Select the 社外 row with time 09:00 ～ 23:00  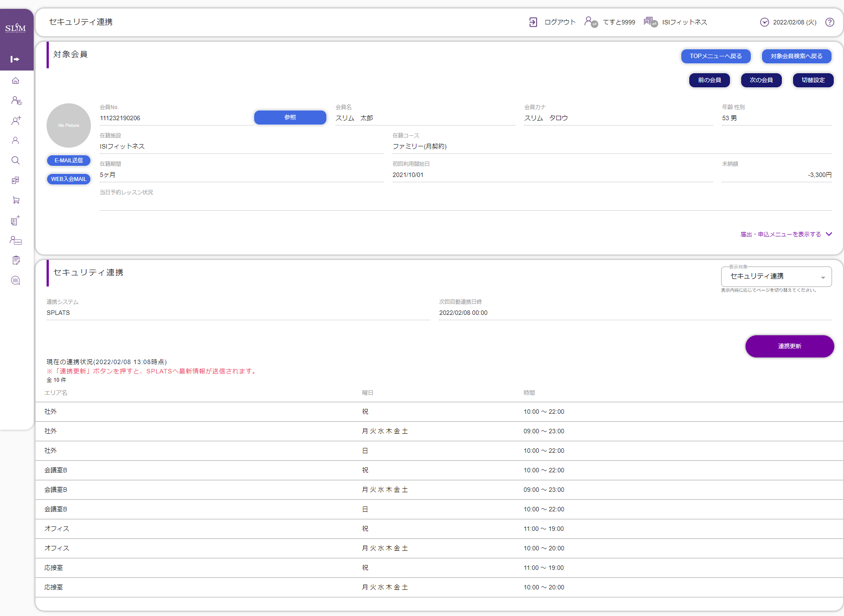pyautogui.click(x=439, y=432)
